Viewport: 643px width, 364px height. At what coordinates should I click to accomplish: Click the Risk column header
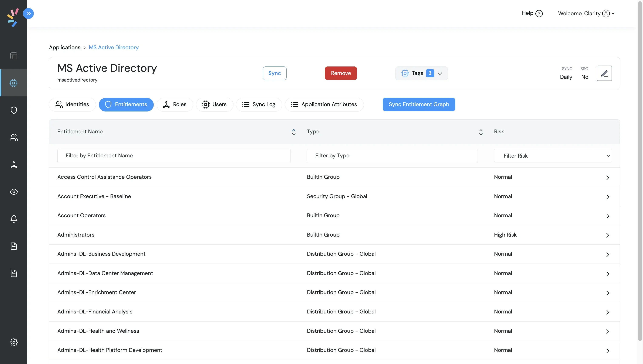(499, 132)
